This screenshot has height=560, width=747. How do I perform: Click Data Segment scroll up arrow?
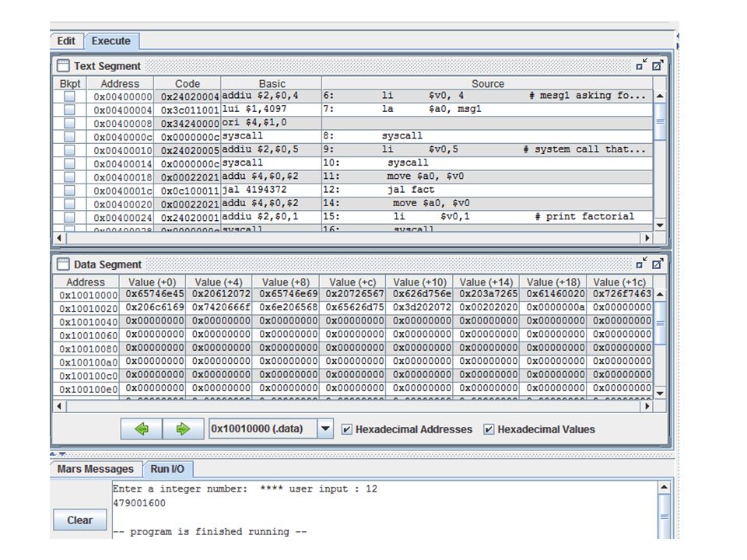[660, 294]
